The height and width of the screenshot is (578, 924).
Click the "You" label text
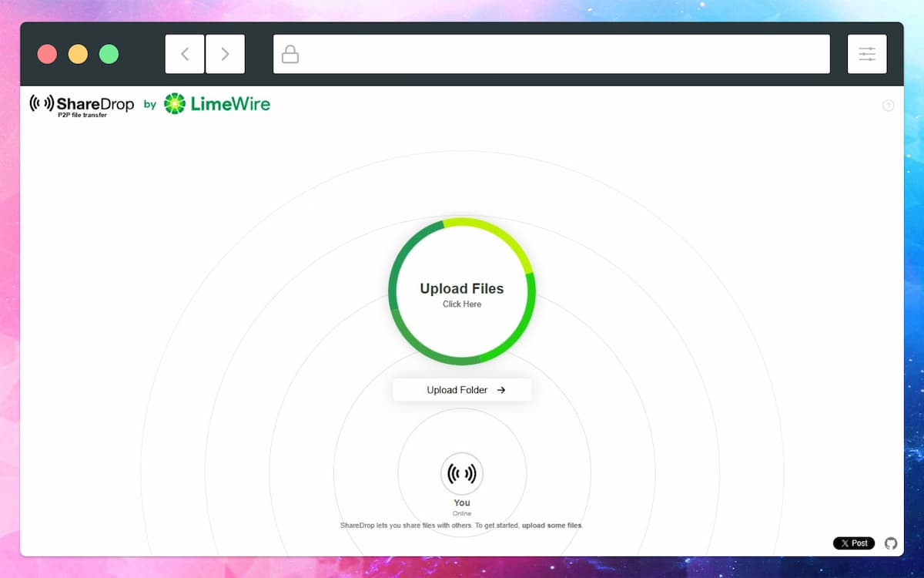(x=462, y=502)
